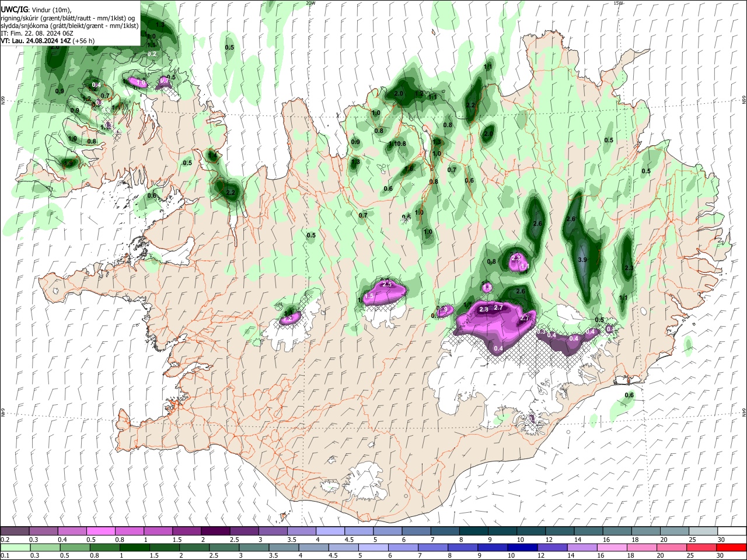Click the light pink 16 swatch in lower legend row
This screenshot has width=747, height=560.
point(612,548)
